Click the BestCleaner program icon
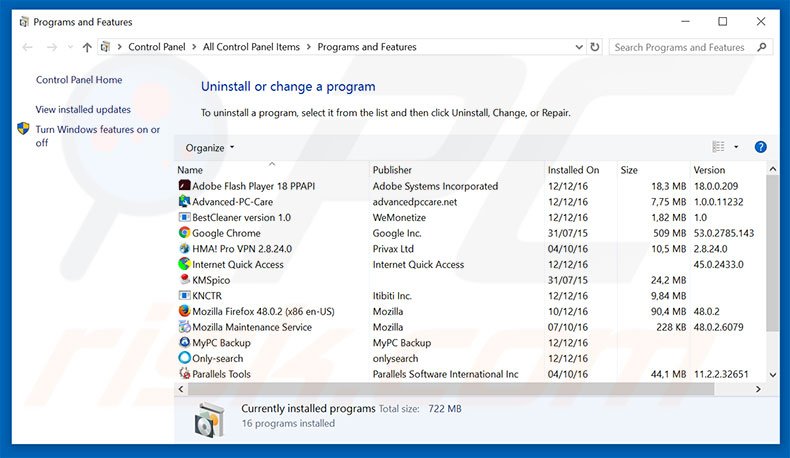 (184, 217)
